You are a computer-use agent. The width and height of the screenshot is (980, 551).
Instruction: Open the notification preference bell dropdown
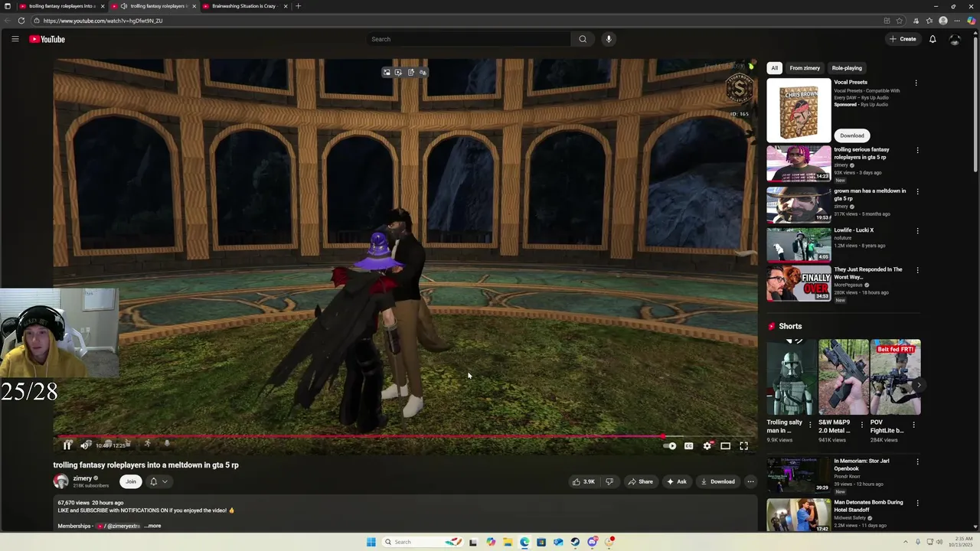(158, 481)
